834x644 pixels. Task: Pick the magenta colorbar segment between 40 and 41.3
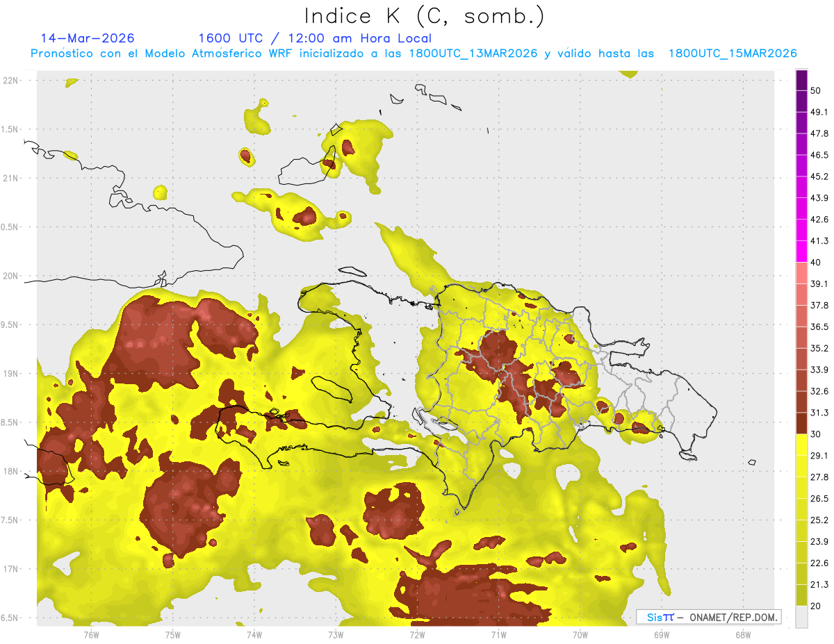click(801, 251)
